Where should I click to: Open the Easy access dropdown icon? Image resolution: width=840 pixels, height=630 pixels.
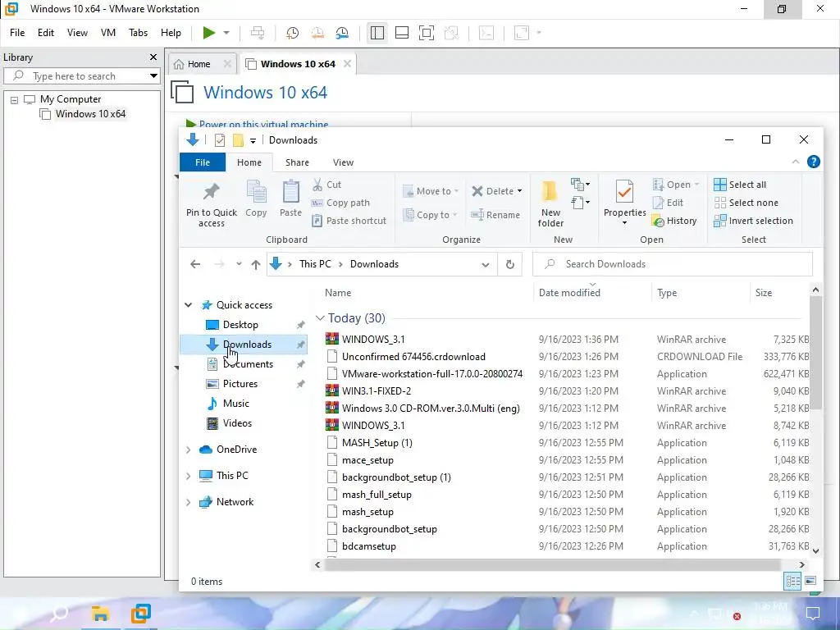click(580, 203)
